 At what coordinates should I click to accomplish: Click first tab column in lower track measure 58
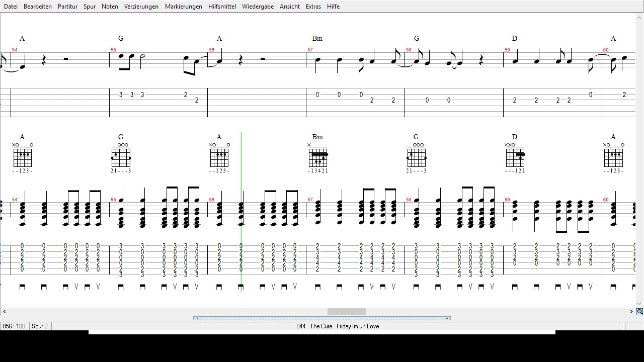[x=416, y=260]
